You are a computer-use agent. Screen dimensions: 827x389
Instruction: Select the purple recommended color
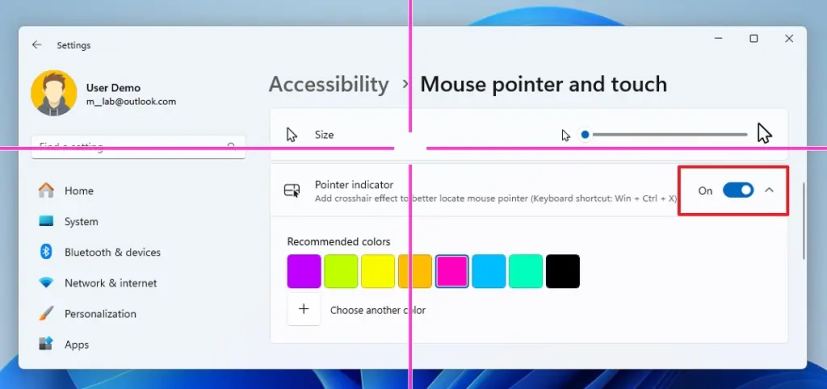(304, 271)
